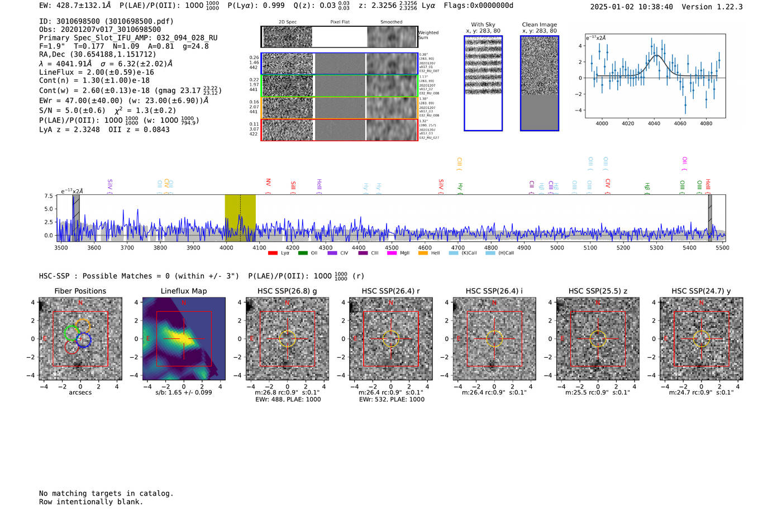Viewport: 782px width, 532px height.
Task: Click 'No matching targets in catalog.' text
Action: coord(106,493)
